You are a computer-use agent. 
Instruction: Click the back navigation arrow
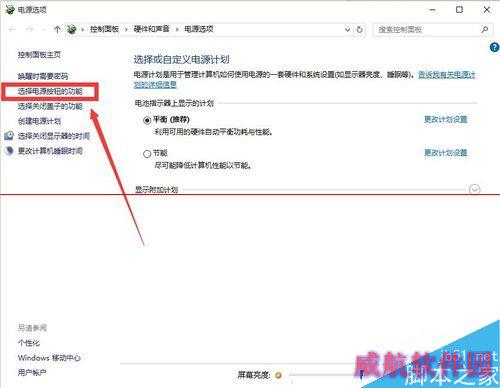click(x=12, y=29)
